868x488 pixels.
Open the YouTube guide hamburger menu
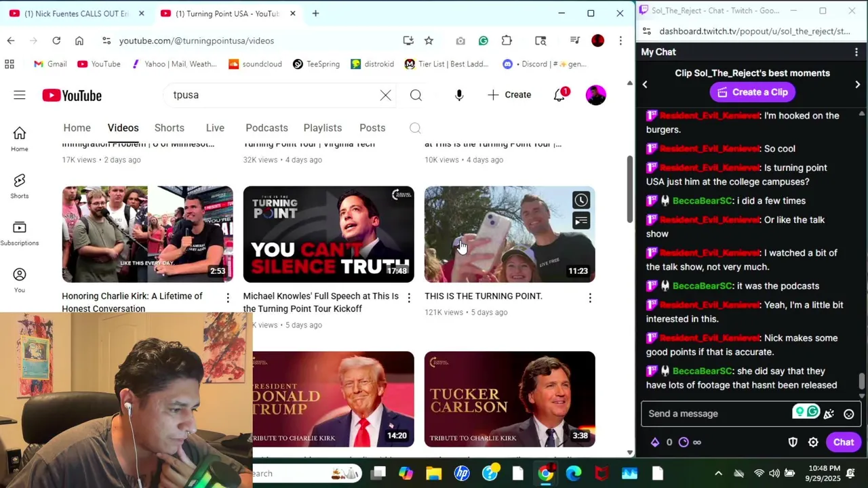pos(19,95)
